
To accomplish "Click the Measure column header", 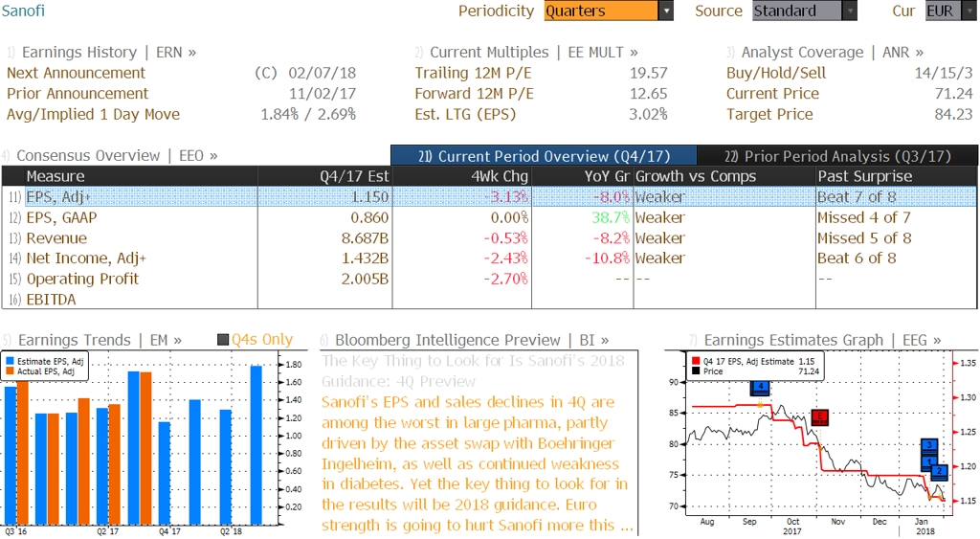I will pos(141,176).
